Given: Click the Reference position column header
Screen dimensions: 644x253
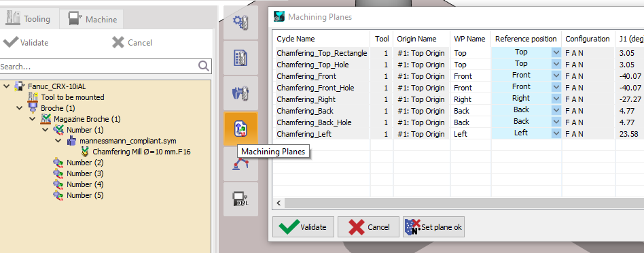Looking at the screenshot, I should [x=526, y=39].
